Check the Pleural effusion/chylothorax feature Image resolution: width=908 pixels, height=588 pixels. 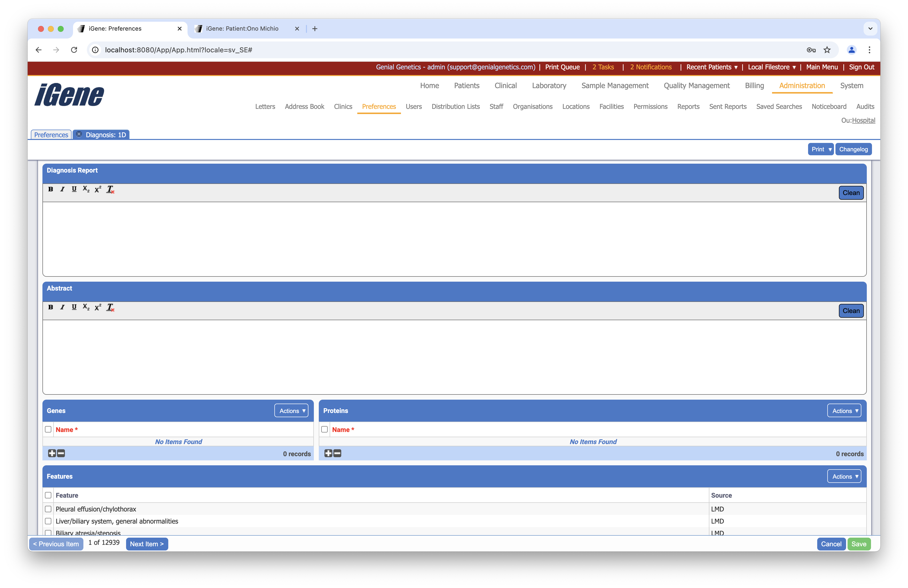point(48,509)
